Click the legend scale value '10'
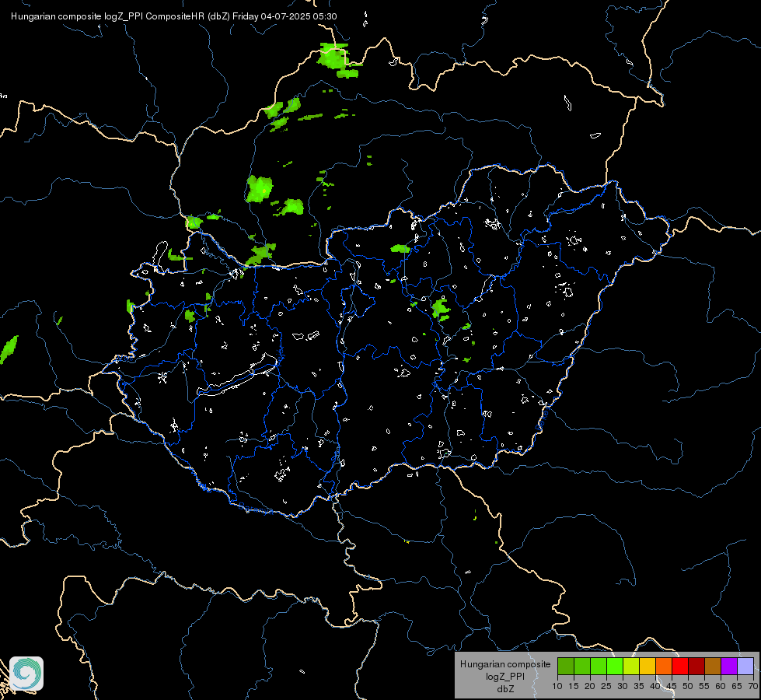 click(557, 686)
